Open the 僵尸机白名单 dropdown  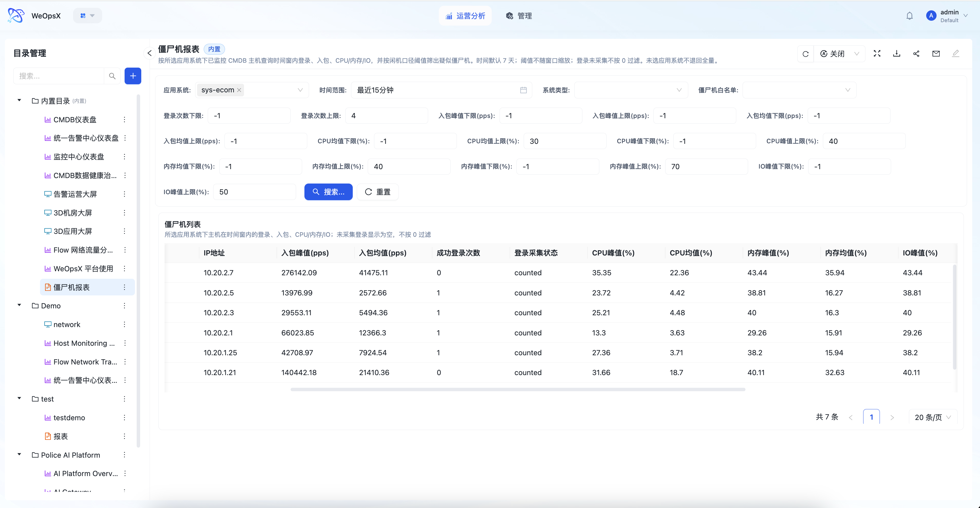[799, 90]
